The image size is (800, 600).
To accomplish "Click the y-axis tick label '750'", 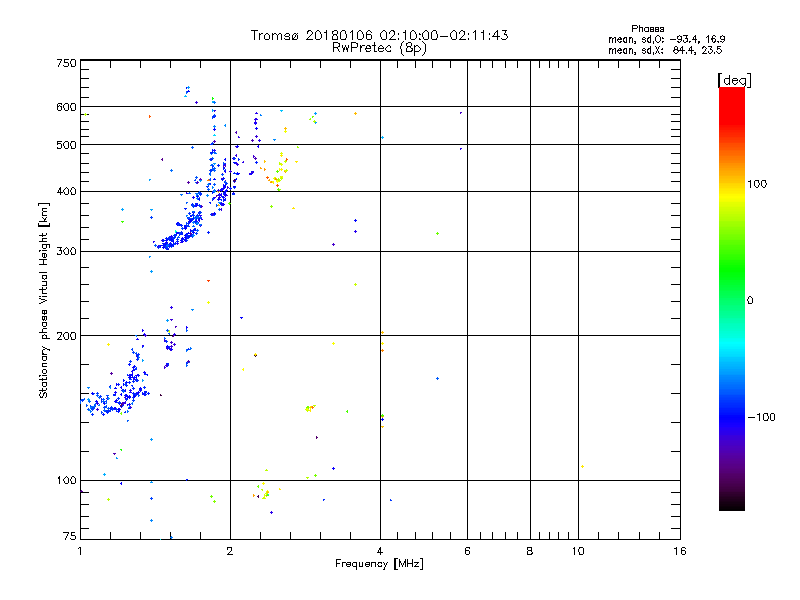I will pos(66,63).
